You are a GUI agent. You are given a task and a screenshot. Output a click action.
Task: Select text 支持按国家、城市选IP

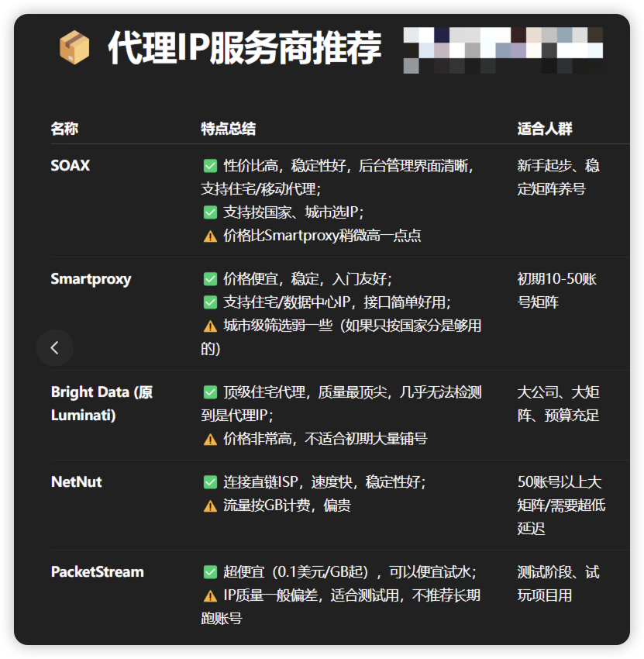(293, 212)
